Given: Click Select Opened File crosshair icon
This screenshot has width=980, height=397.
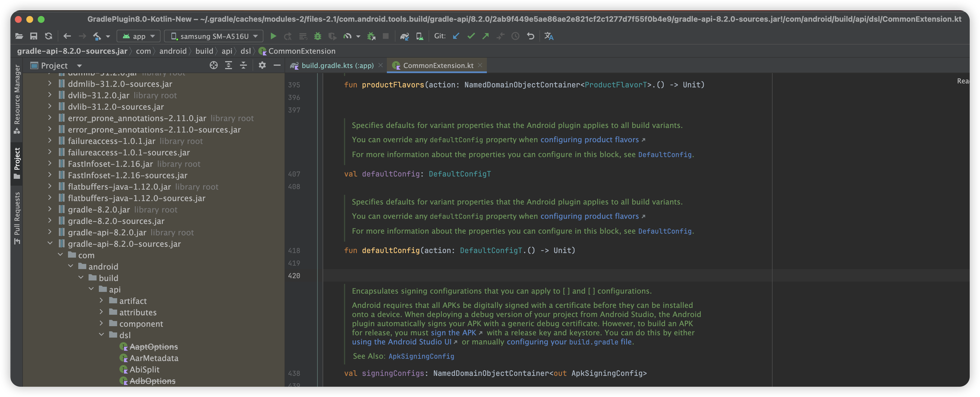Looking at the screenshot, I should click(213, 65).
